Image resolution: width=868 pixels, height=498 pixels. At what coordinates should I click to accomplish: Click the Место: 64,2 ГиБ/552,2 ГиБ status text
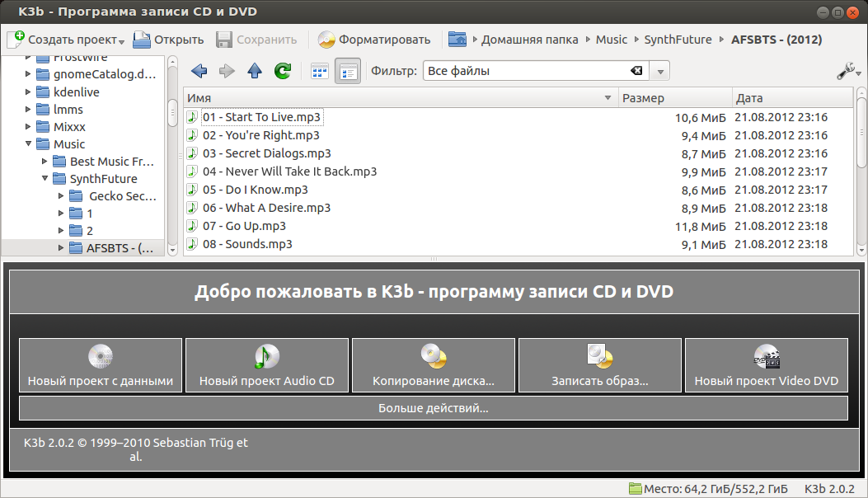point(716,489)
